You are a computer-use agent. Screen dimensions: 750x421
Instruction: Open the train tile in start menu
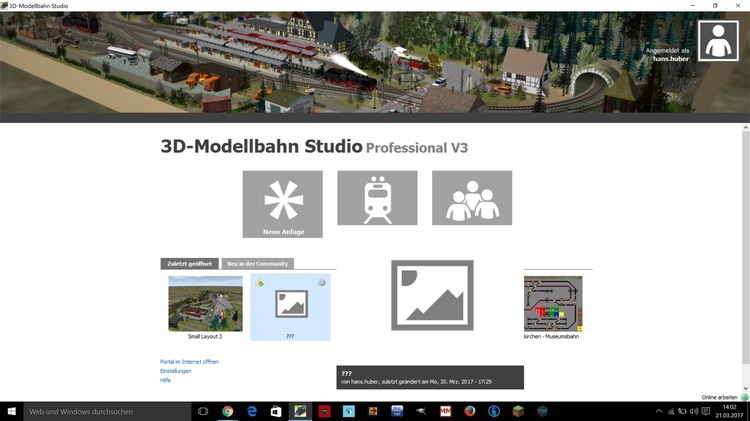377,198
